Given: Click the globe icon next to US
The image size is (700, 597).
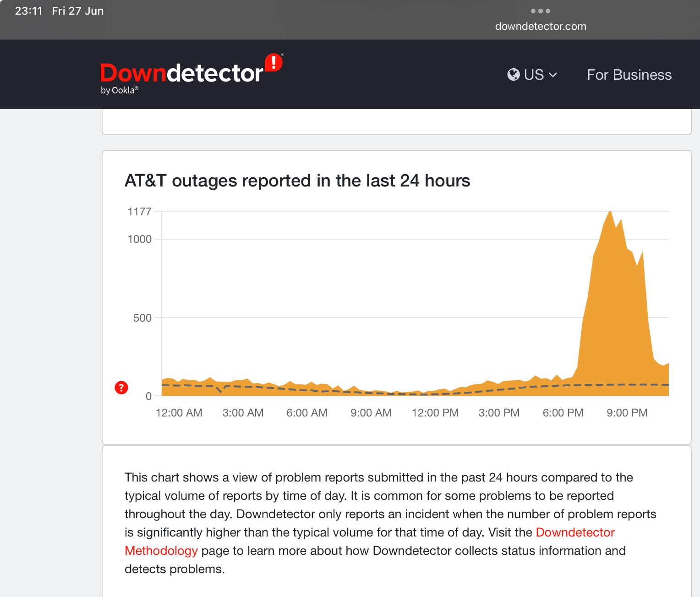Looking at the screenshot, I should click(x=514, y=75).
